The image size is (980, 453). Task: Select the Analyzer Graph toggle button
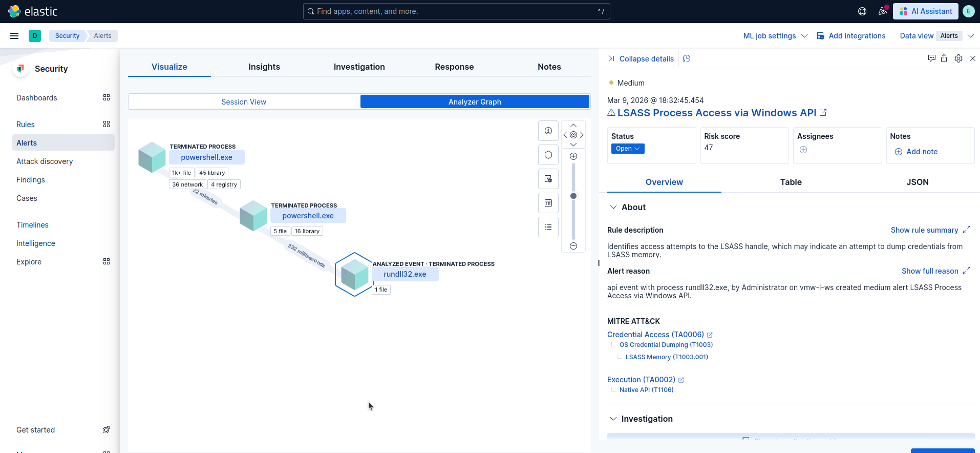(475, 102)
